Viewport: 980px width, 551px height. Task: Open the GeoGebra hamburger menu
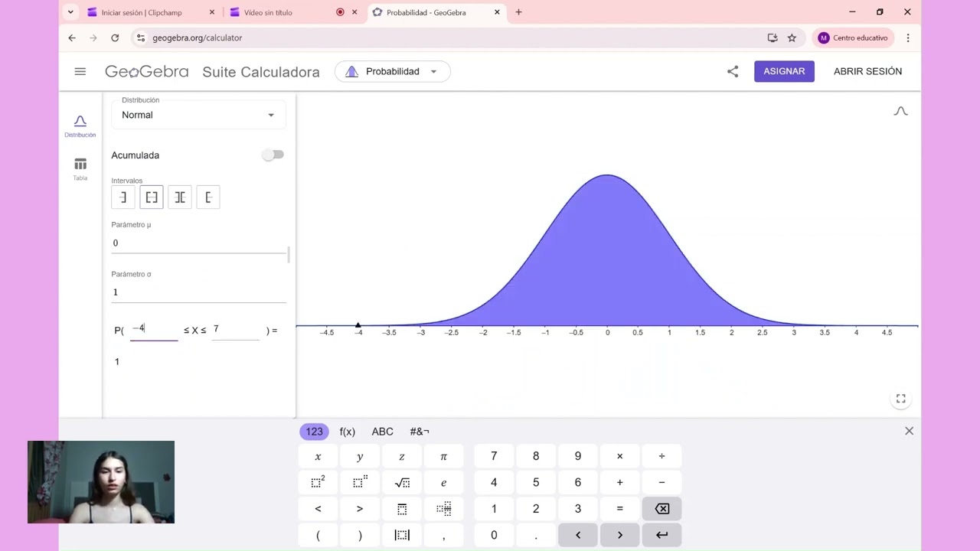point(80,71)
